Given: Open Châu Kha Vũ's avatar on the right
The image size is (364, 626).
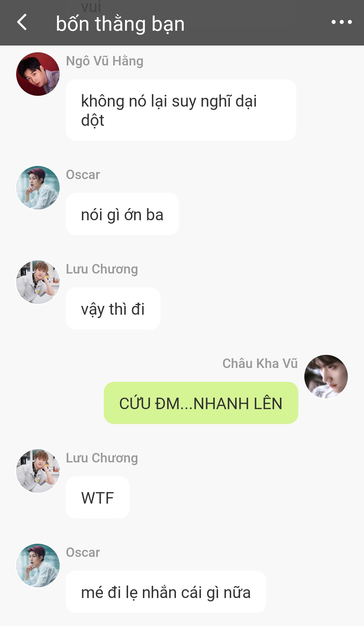Looking at the screenshot, I should pos(326,376).
